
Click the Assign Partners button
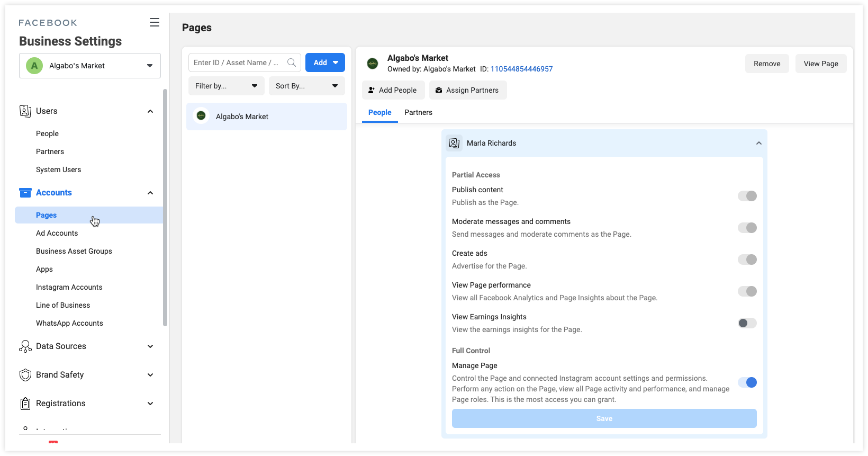point(468,90)
